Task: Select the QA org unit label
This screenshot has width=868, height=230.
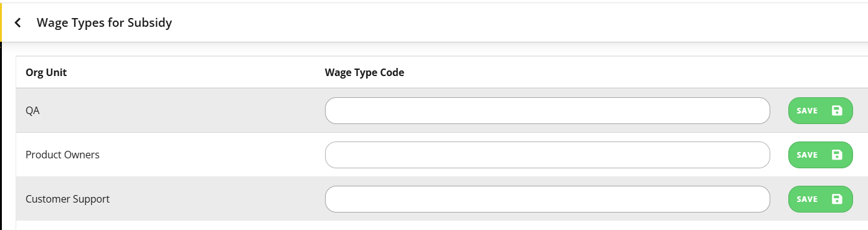Action: 32,110
